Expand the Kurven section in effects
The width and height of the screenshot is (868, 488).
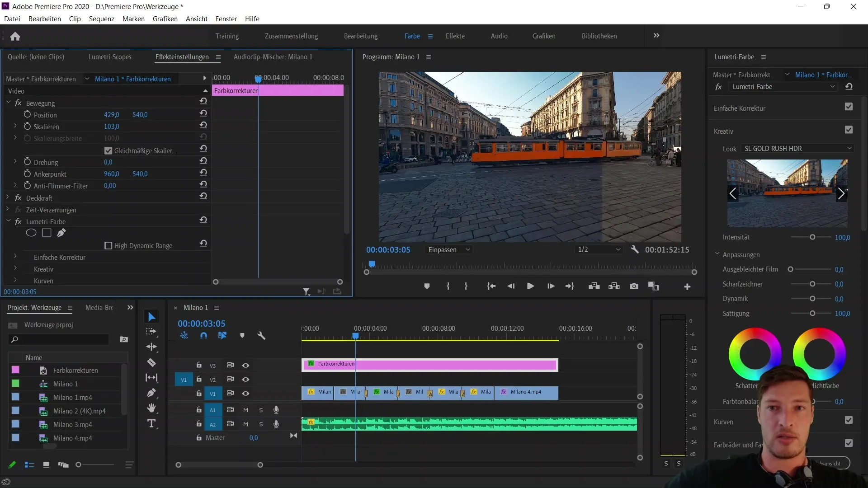14,281
